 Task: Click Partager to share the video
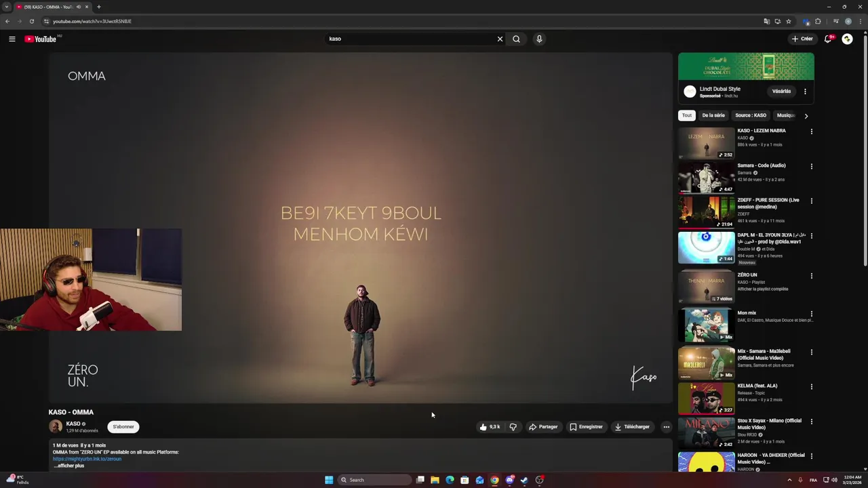[x=543, y=427]
